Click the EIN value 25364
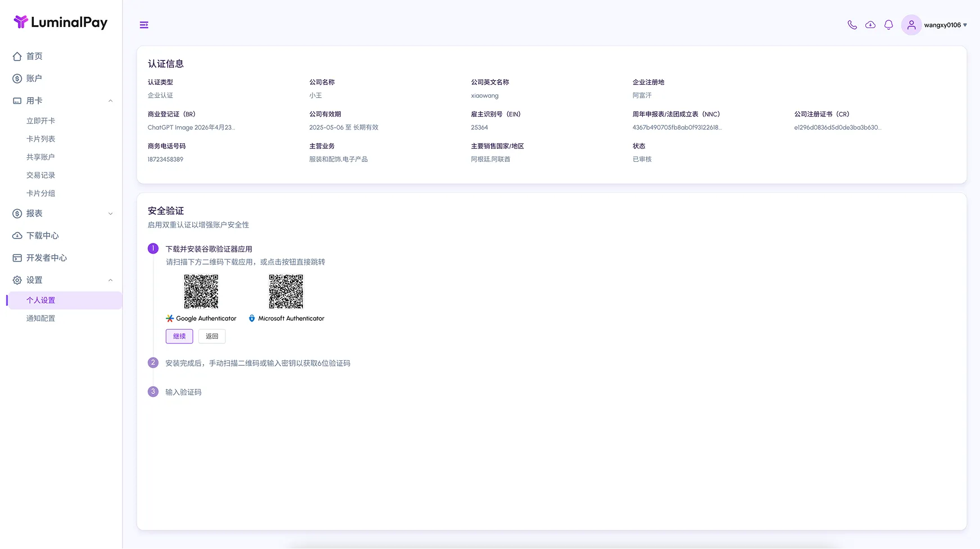 (479, 128)
